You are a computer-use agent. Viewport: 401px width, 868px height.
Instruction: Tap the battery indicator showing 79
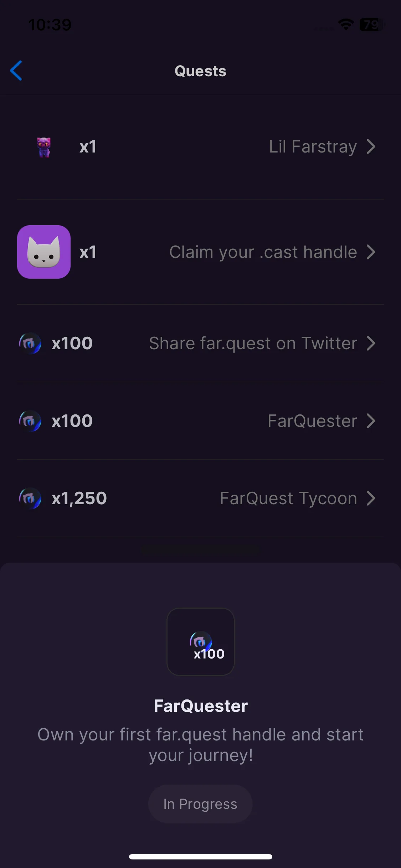click(x=372, y=25)
